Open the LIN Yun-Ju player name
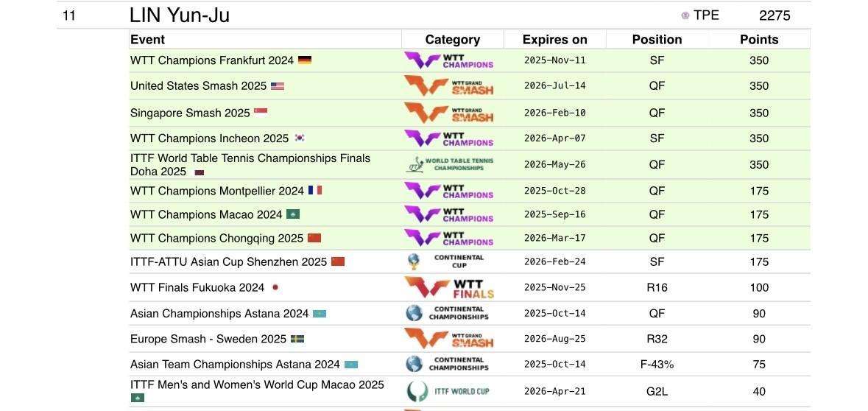The image size is (868, 411). (180, 15)
